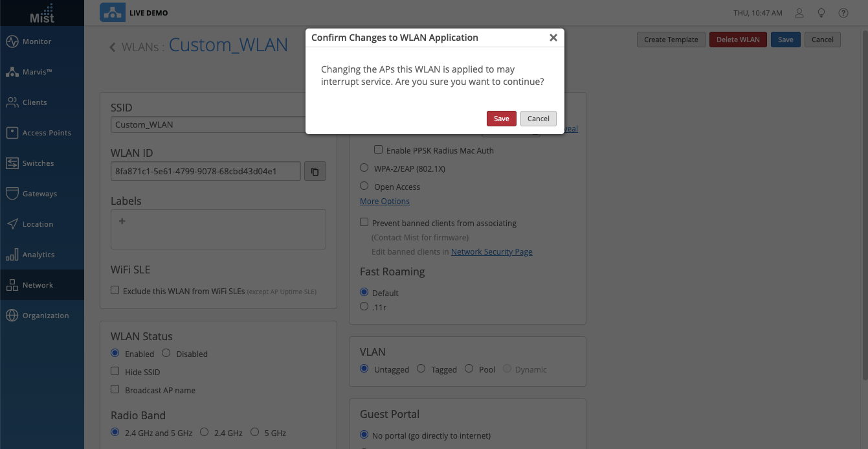Open the user account icon
Viewport: 868px width, 449px height.
point(799,13)
